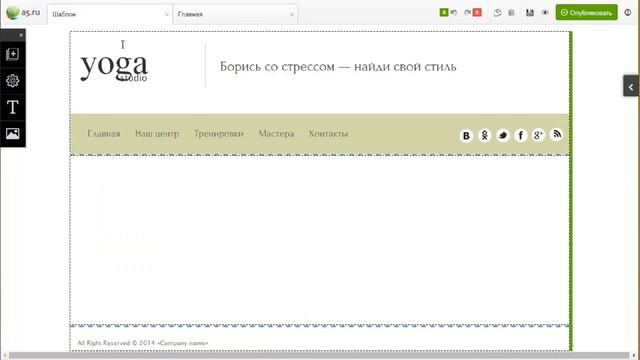Click the red redo counter badge
This screenshot has width=640, height=360.
pos(477,13)
